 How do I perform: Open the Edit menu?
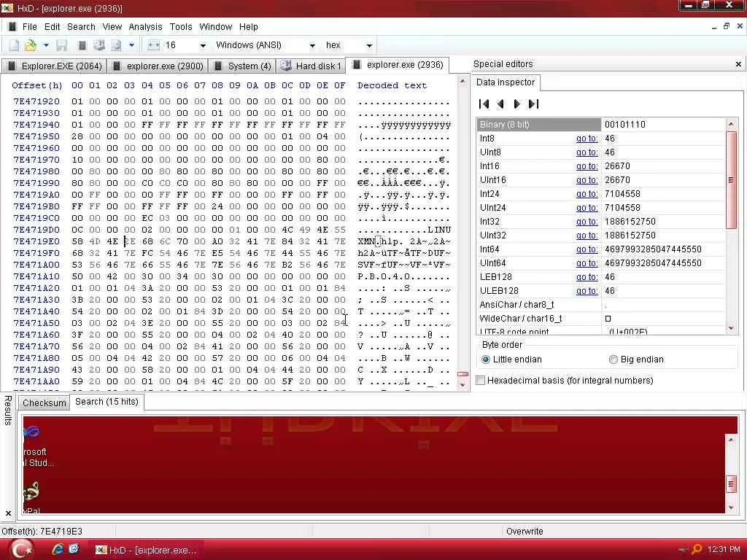52,27
